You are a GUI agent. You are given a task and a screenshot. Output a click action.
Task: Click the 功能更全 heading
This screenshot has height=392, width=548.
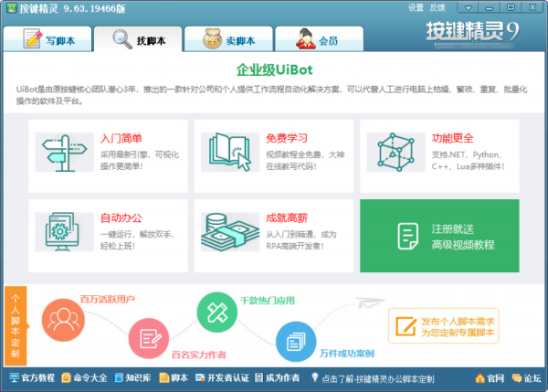click(x=452, y=139)
